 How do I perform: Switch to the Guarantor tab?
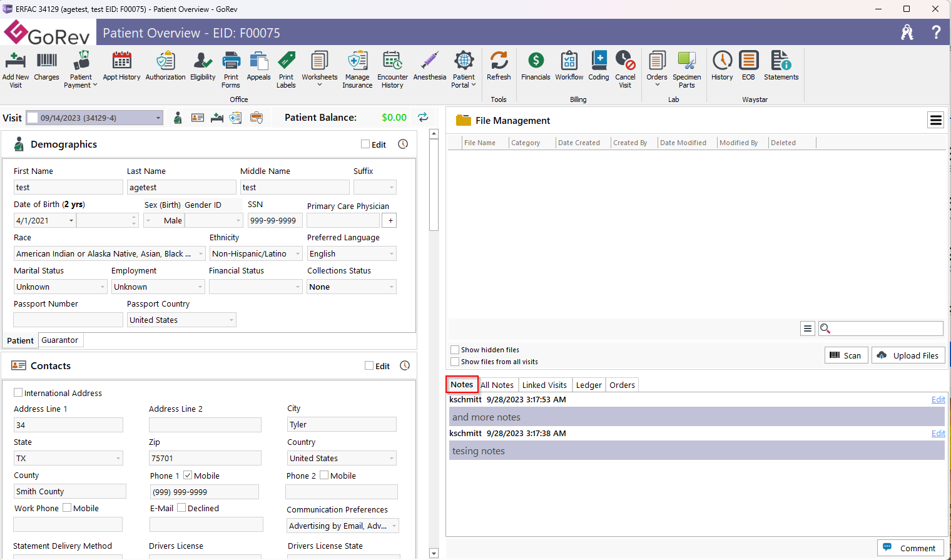click(x=60, y=340)
